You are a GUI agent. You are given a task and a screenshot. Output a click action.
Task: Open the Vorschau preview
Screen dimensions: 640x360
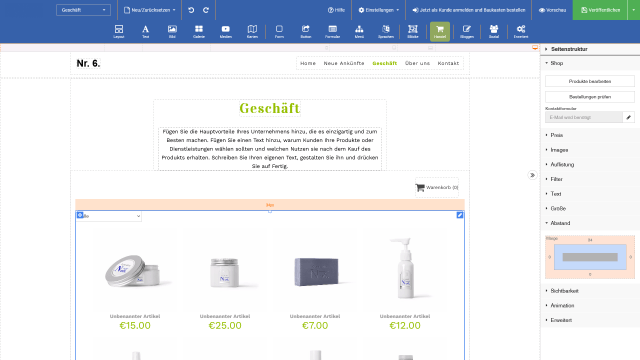click(552, 10)
